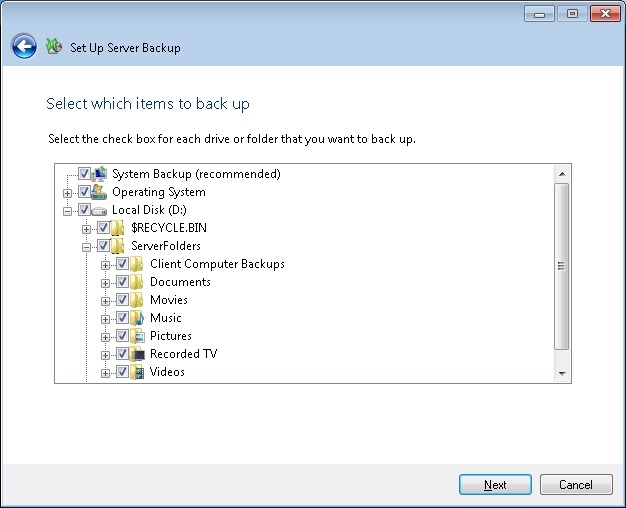The height and width of the screenshot is (508, 626).
Task: Select the System Backup computer icon
Action: (100, 174)
